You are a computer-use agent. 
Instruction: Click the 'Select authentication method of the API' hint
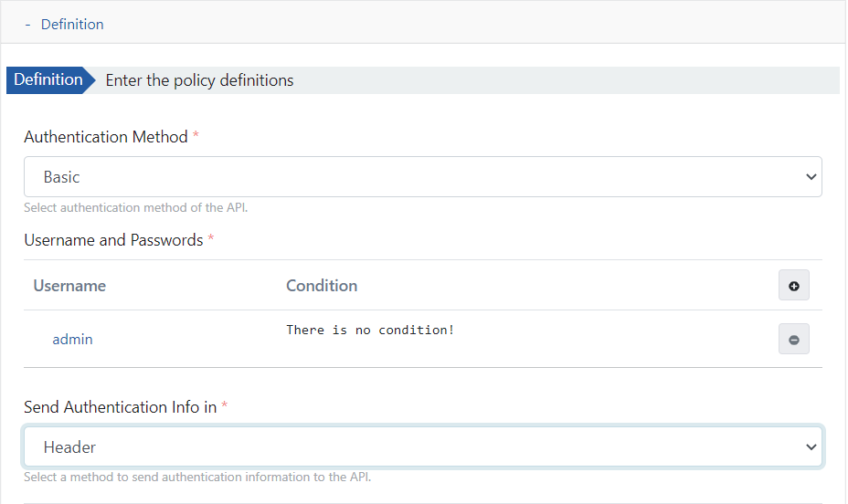coord(135,208)
